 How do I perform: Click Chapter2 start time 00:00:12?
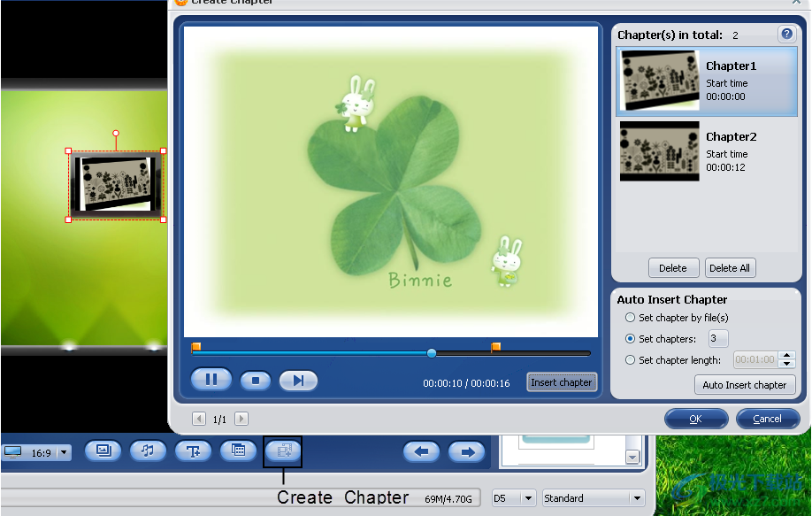(725, 167)
